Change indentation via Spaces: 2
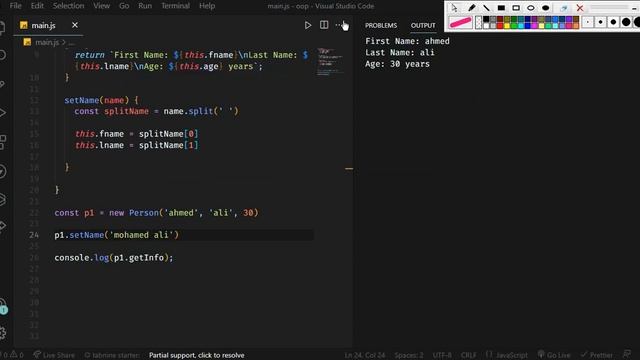Viewport: 640px width, 360px height. click(x=409, y=355)
